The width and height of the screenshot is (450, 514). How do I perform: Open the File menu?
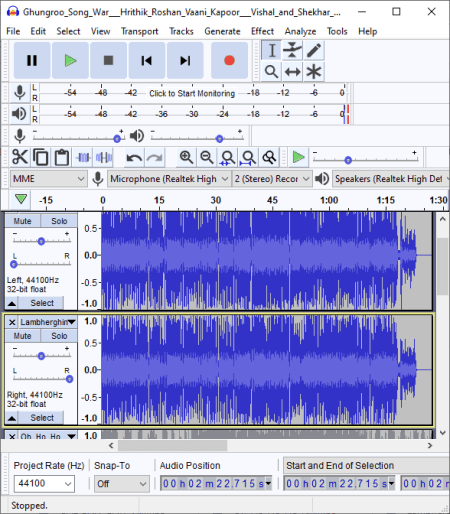click(x=13, y=31)
